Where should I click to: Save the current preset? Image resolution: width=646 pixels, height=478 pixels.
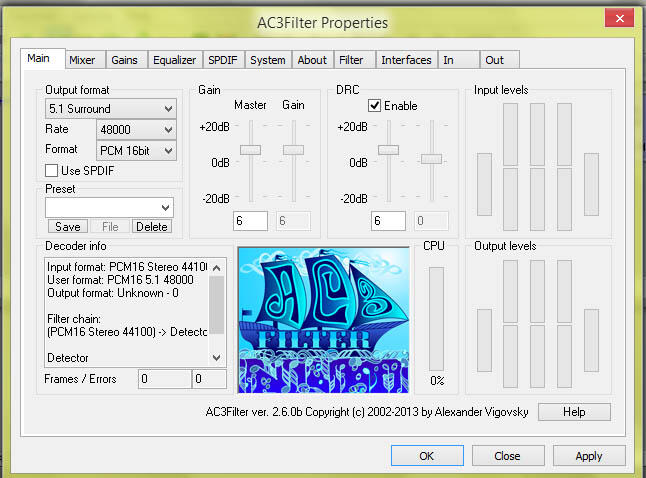coord(68,227)
